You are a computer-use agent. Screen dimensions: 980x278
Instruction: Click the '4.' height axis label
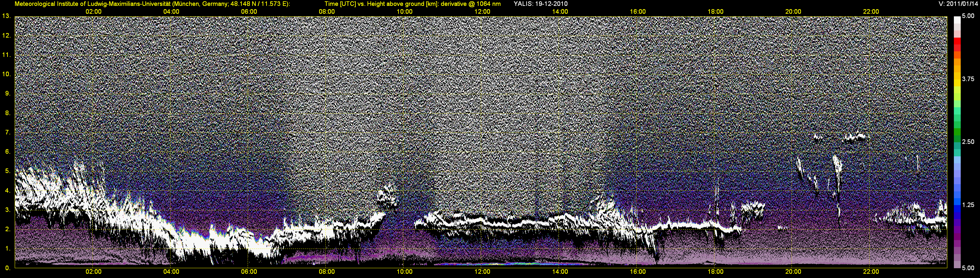coord(8,190)
